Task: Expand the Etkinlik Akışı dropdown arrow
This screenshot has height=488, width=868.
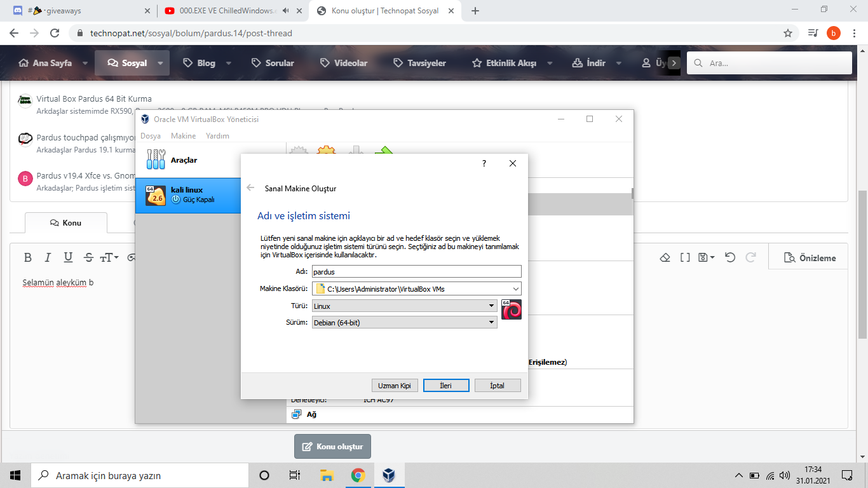Action: [x=550, y=63]
